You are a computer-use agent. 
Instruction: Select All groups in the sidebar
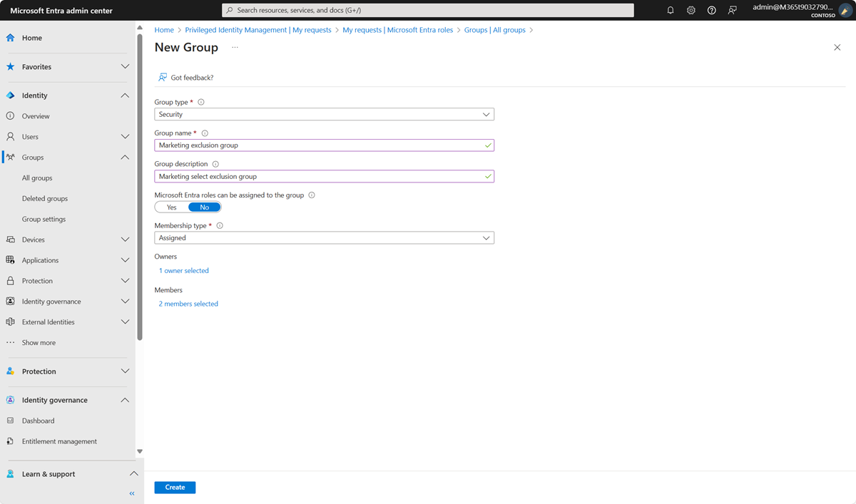[x=38, y=178]
